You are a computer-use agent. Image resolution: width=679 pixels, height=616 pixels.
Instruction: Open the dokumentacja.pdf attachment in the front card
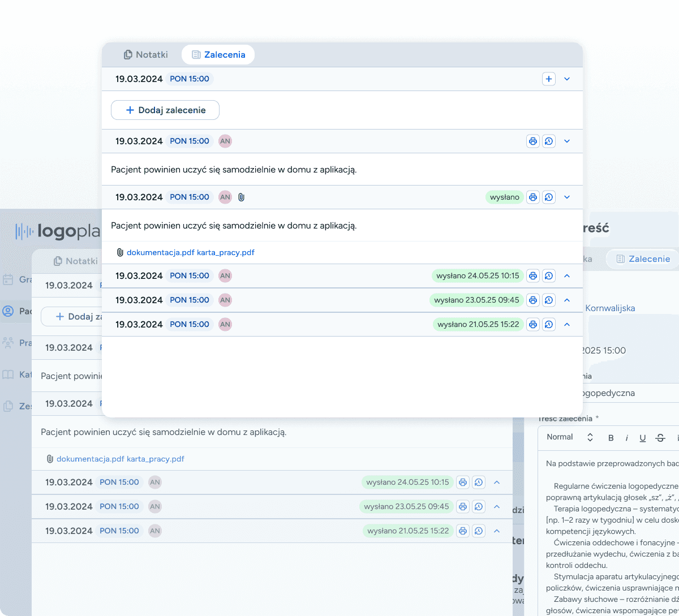[160, 253]
